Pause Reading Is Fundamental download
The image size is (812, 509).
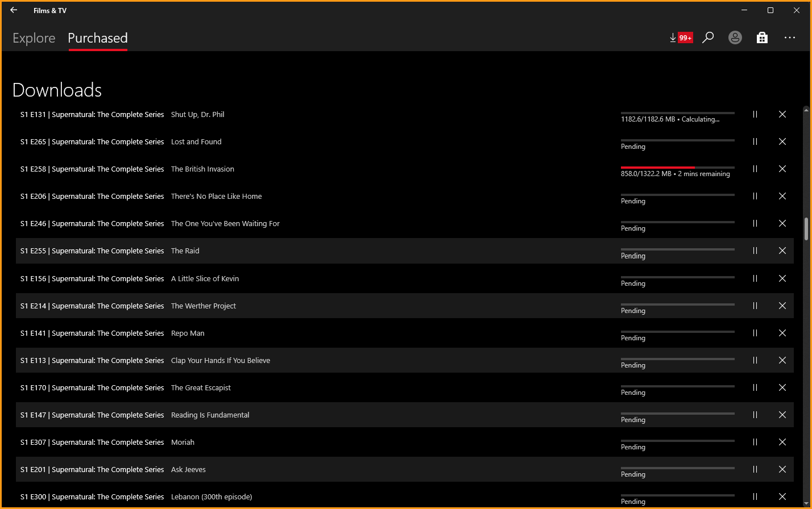click(755, 415)
